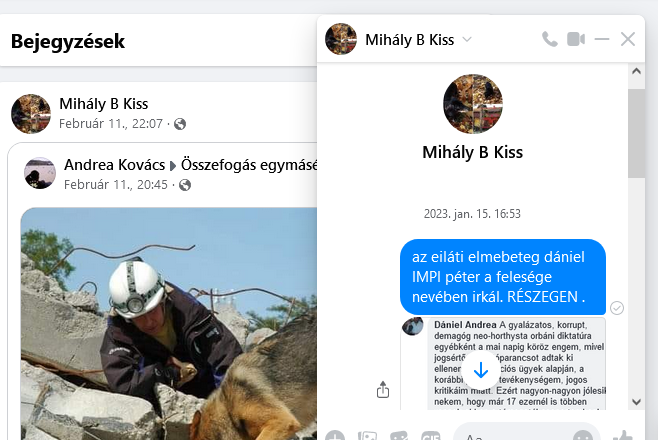Click chat scrollbar down arrow

click(636, 402)
